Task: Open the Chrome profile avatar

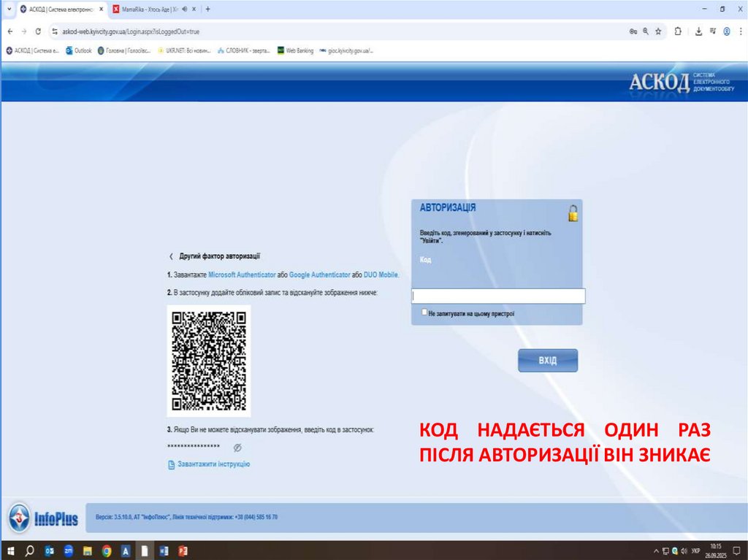Action: (x=727, y=31)
